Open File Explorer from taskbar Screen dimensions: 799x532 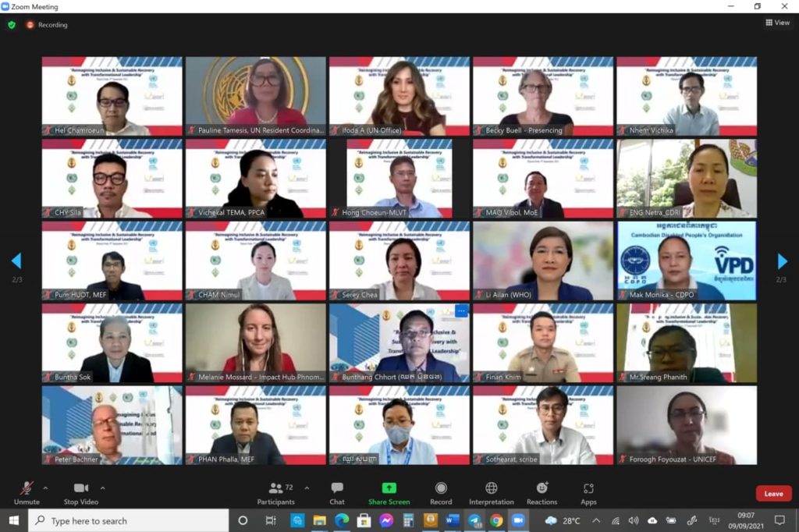319,520
